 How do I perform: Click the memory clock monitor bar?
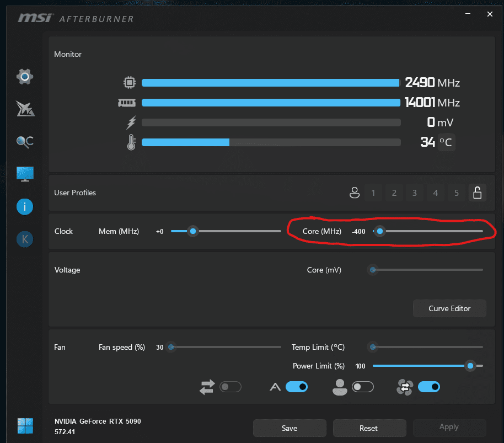pos(271,103)
